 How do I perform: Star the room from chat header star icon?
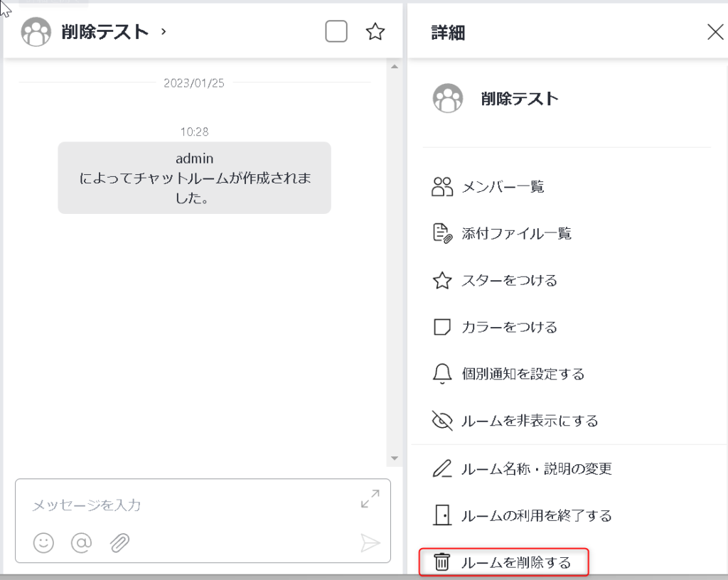tap(375, 31)
